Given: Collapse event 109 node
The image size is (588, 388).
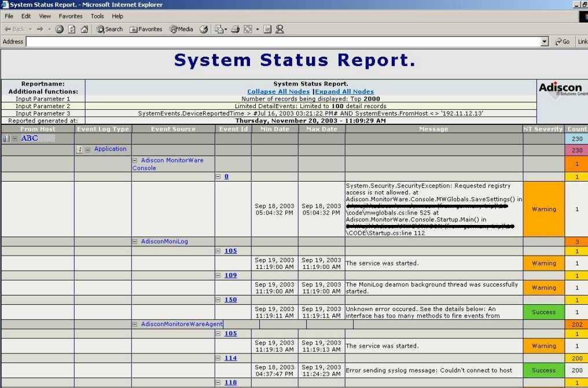Looking at the screenshot, I should pyautogui.click(x=218, y=275).
